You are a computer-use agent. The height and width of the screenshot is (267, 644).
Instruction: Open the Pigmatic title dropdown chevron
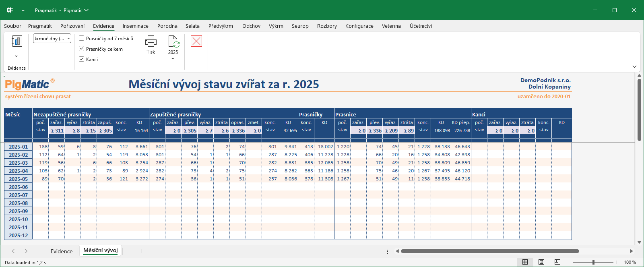[87, 10]
